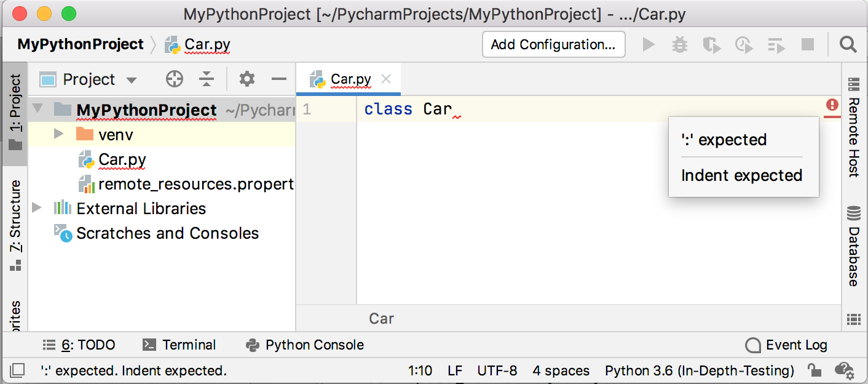The height and width of the screenshot is (384, 868).
Task: Click the Run with Coverage icon
Action: (x=712, y=45)
